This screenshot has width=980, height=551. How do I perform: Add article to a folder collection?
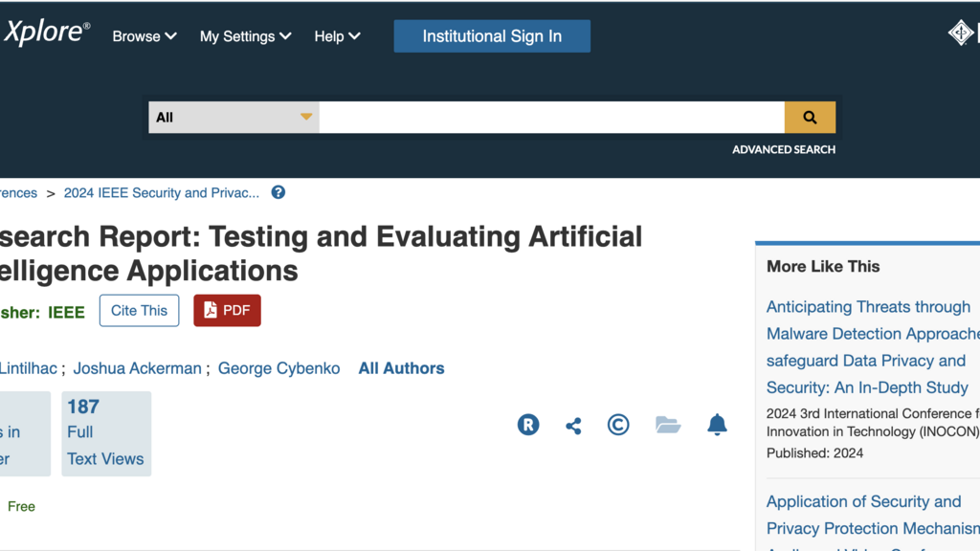pos(668,425)
